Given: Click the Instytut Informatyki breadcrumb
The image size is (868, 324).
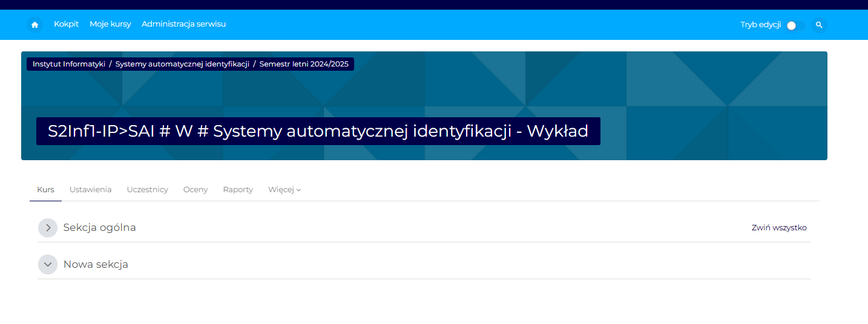Looking at the screenshot, I should point(68,64).
